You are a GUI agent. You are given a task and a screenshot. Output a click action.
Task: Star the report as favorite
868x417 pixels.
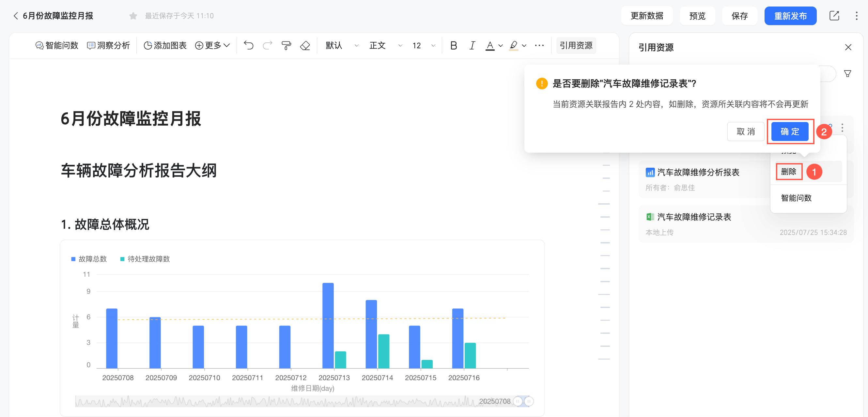pos(133,16)
